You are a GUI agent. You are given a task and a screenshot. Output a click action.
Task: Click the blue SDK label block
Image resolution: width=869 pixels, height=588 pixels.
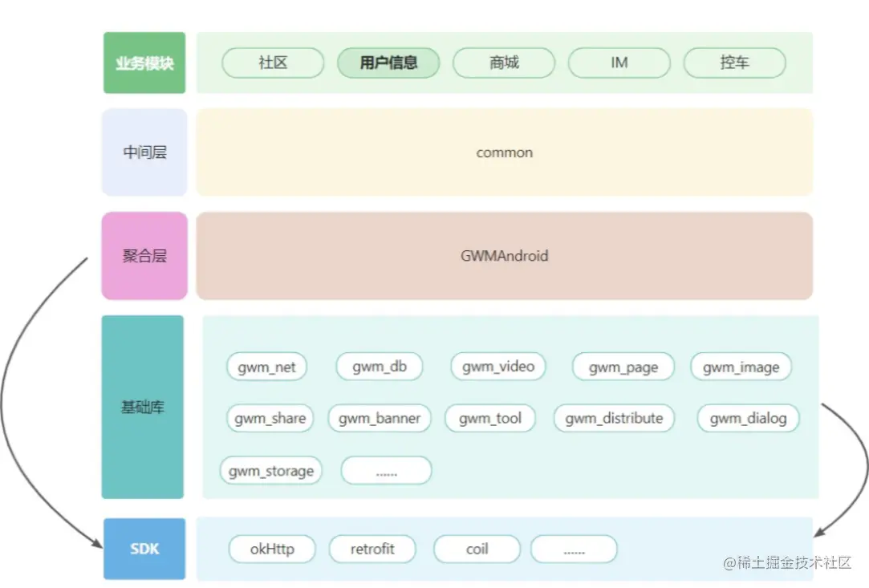tap(144, 549)
